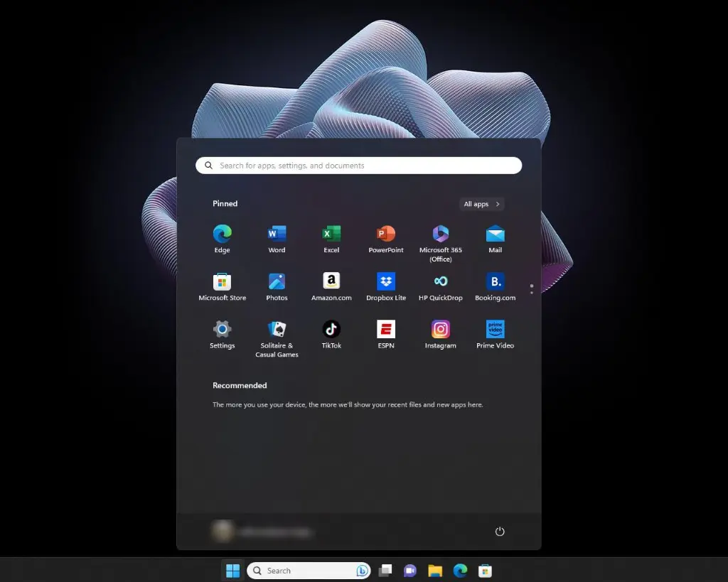Open Microsoft Edge from the taskbar
Screen dimensions: 728x582
click(460, 570)
